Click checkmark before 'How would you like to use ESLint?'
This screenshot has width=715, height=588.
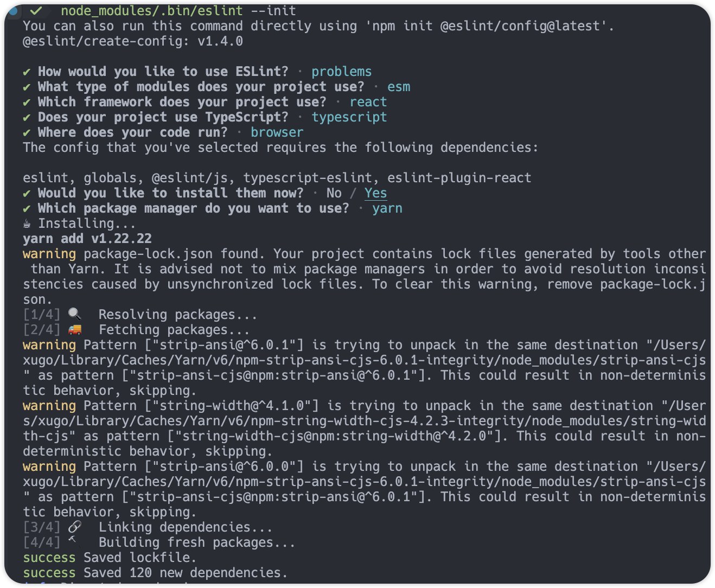(27, 72)
